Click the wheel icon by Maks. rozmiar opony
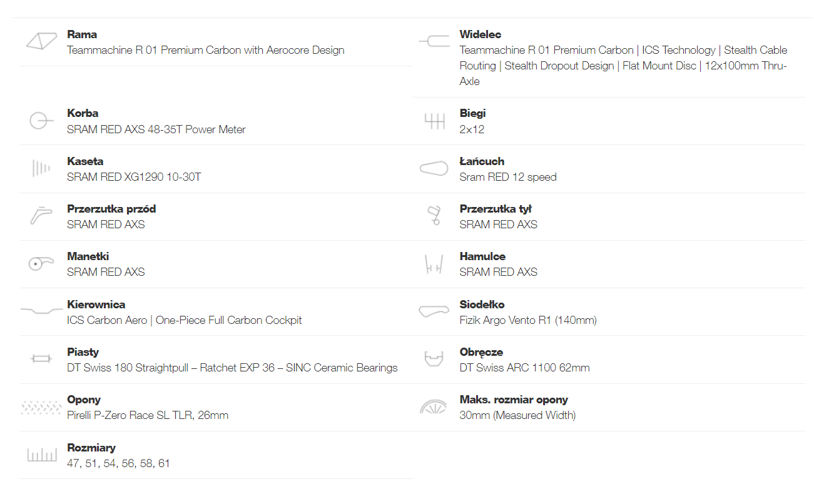This screenshot has height=504, width=814. click(x=434, y=407)
